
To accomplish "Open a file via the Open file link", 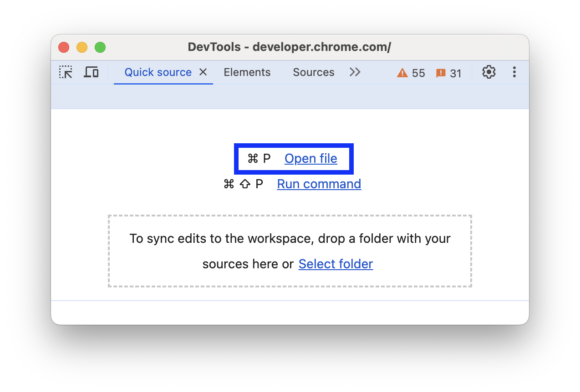I will pyautogui.click(x=310, y=158).
